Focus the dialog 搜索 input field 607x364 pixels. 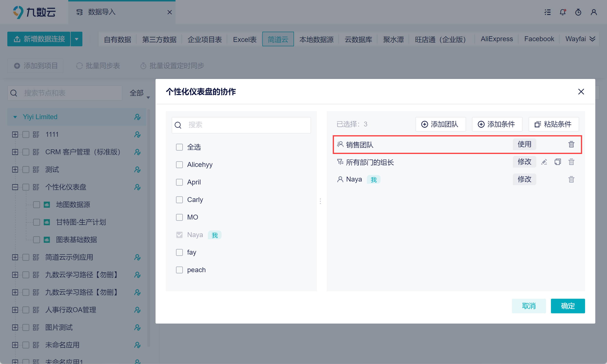[245, 125]
